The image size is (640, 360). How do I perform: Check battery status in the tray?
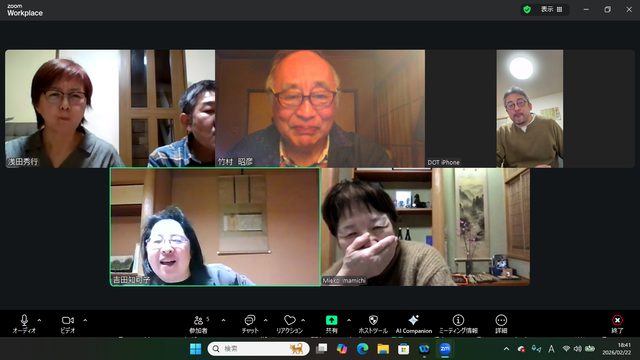point(590,349)
